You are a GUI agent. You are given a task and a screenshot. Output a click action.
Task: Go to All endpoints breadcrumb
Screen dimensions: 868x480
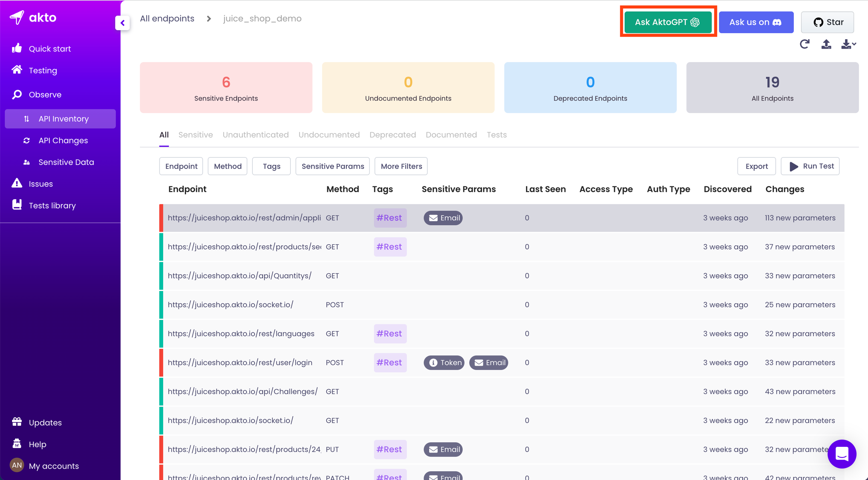[167, 18]
